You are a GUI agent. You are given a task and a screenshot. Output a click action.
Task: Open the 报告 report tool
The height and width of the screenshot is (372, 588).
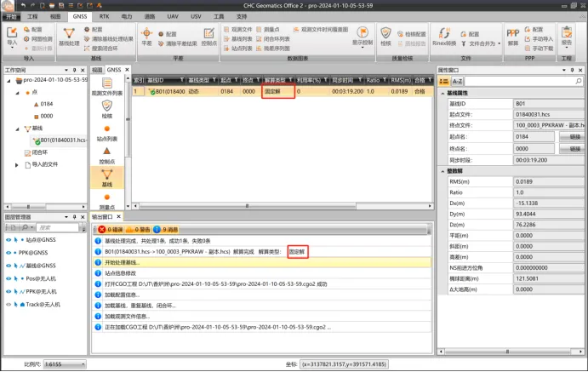click(x=566, y=37)
